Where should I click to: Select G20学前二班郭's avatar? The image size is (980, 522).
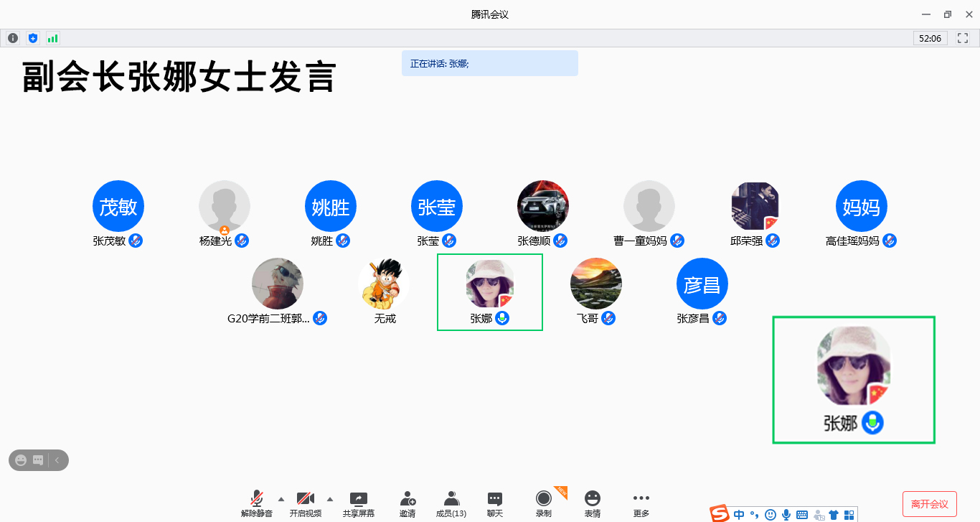278,284
